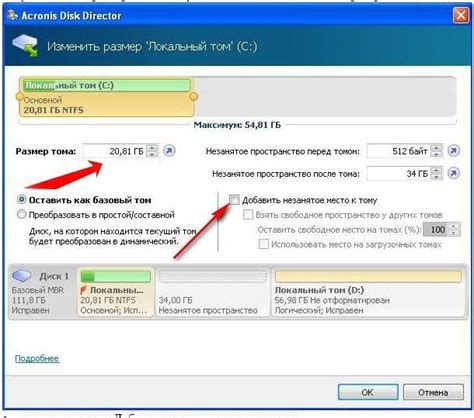Select Оставить как базовый том radio option
474x418 pixels.
click(22, 200)
